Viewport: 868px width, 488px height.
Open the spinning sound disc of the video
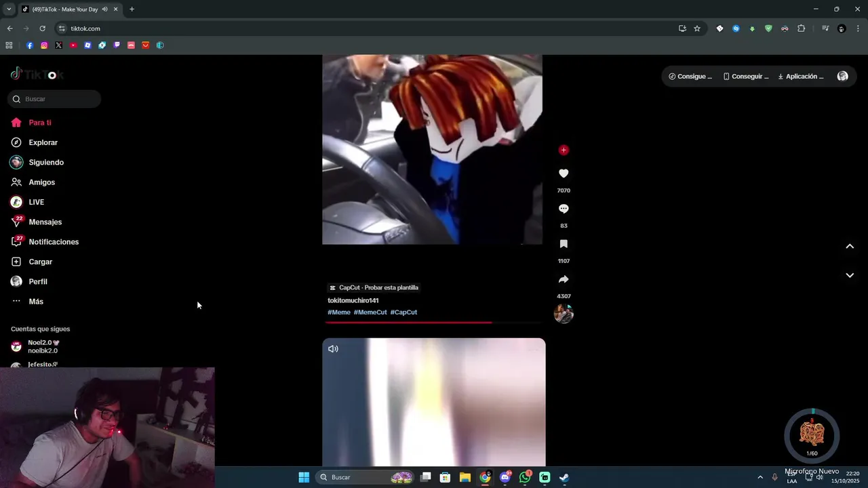(x=564, y=313)
